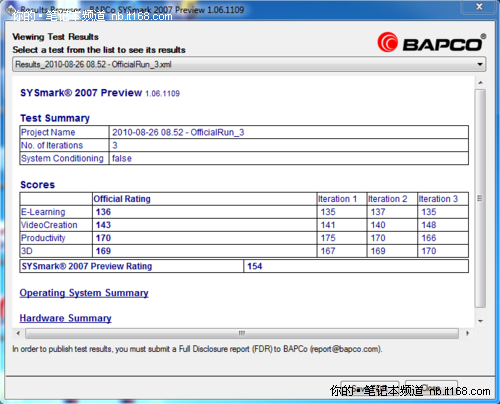
Task: Select the 3D row label
Action: (27, 251)
